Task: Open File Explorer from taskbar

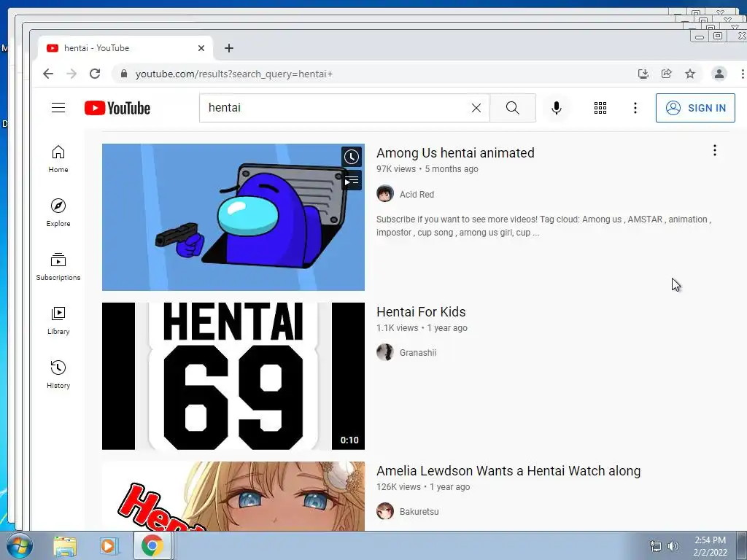Action: [x=65, y=546]
